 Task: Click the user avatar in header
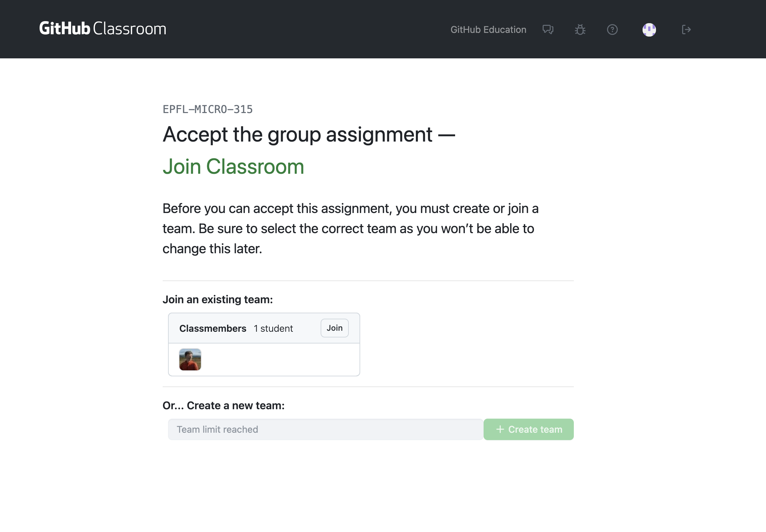(649, 30)
